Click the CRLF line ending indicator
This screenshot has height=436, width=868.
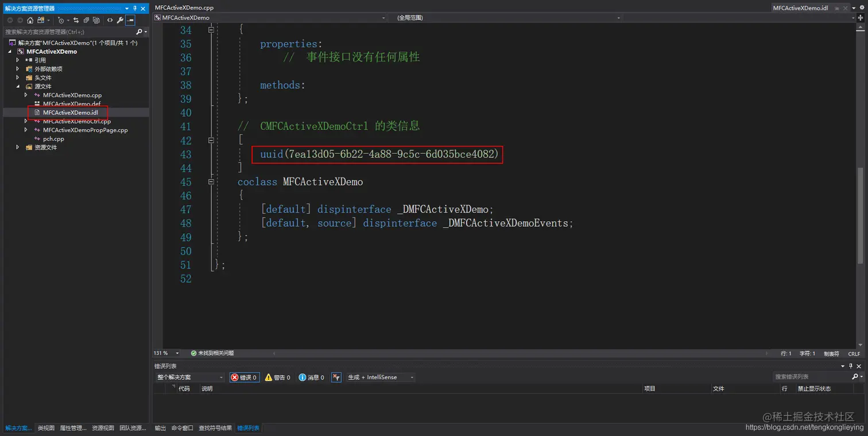coord(854,354)
